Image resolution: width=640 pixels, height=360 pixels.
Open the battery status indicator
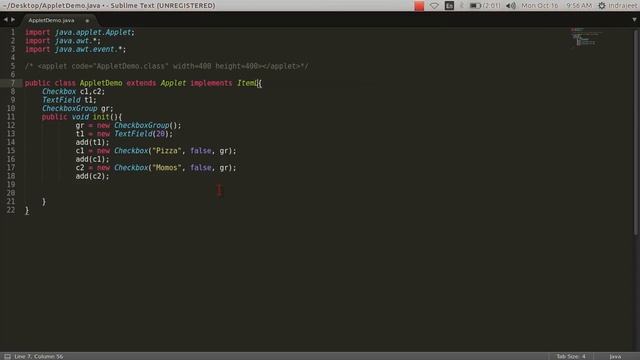click(x=485, y=6)
